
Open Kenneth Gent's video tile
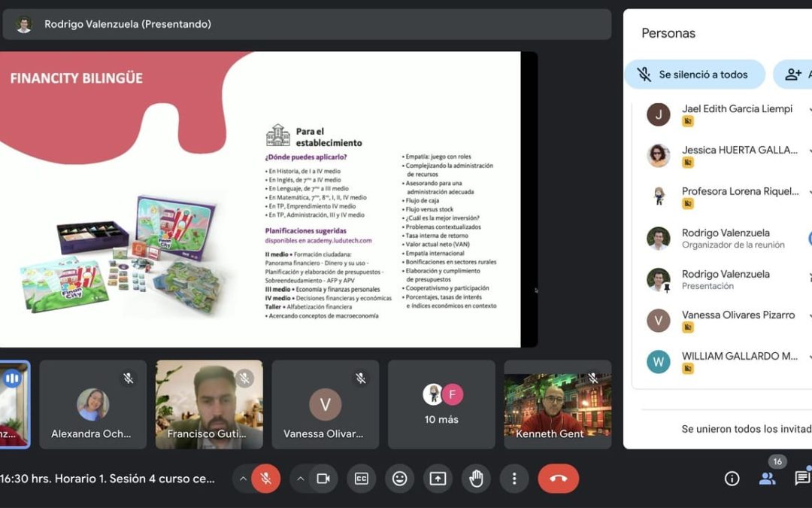click(x=558, y=404)
